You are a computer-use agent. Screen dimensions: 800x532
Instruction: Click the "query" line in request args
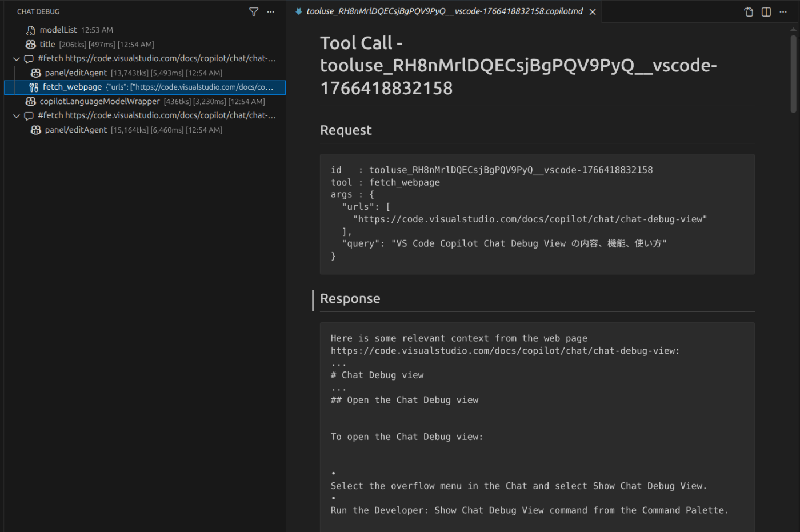pos(504,243)
